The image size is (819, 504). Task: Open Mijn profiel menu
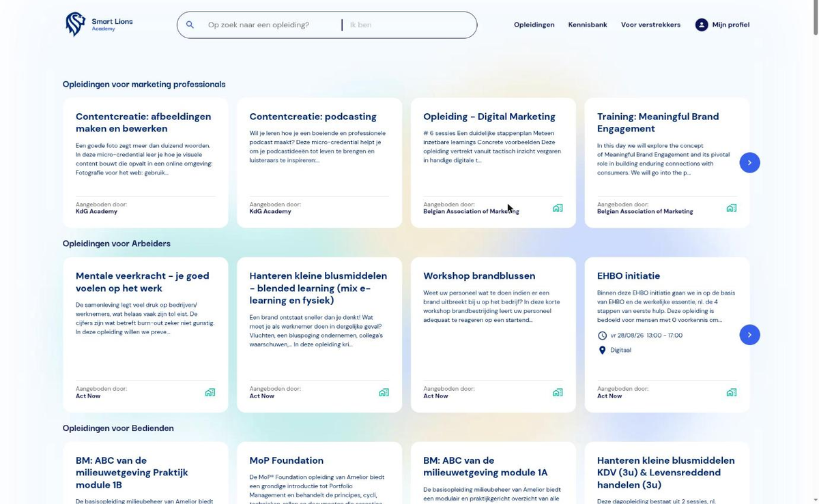tap(722, 25)
